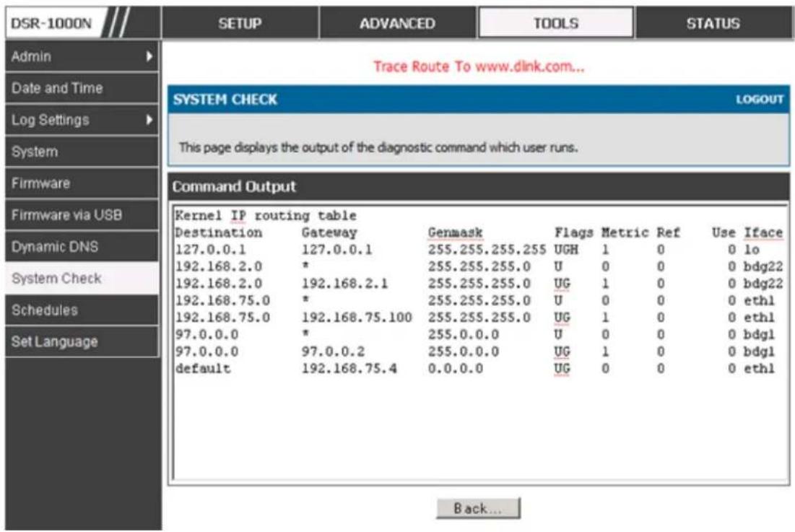This screenshot has width=795, height=532.
Task: Expand the Log Settings submenu arrow
Action: click(149, 120)
